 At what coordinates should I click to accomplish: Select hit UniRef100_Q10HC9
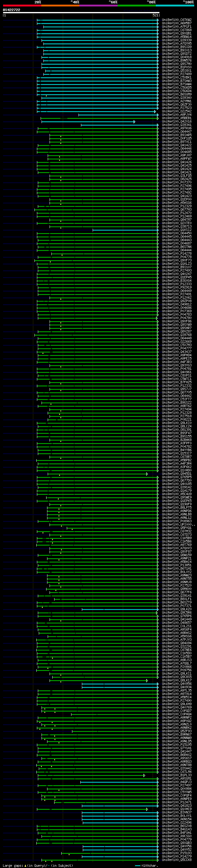(x=177, y=809)
